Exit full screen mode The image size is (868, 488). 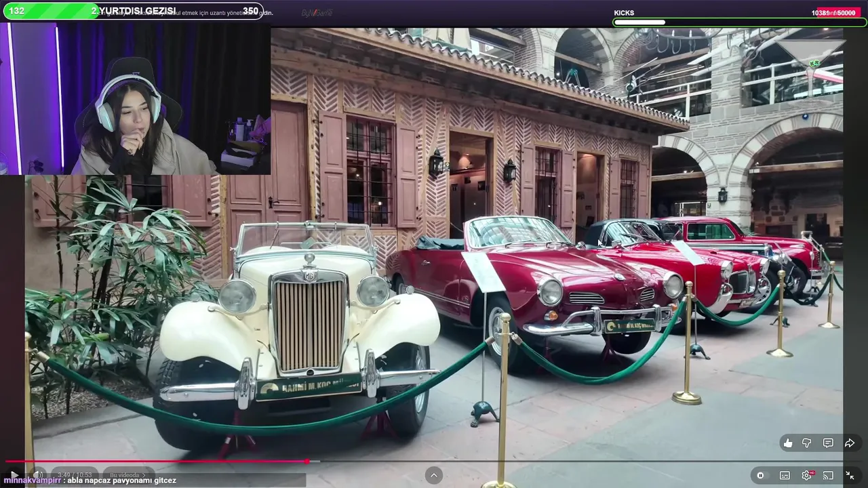[850, 475]
